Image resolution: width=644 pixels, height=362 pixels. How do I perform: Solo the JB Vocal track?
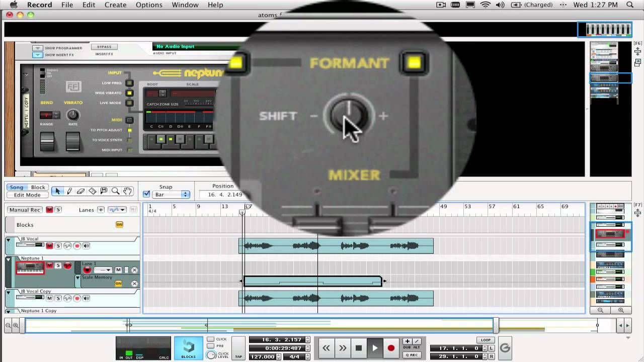[58, 246]
